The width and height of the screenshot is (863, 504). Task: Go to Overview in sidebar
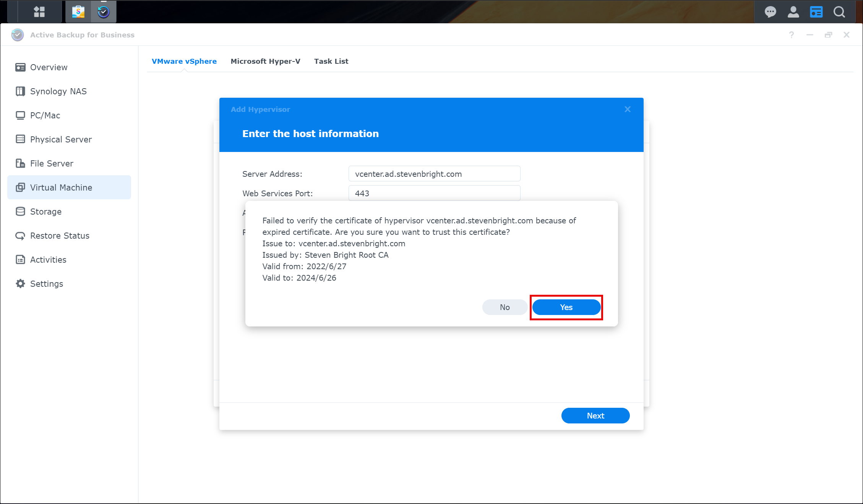(49, 67)
